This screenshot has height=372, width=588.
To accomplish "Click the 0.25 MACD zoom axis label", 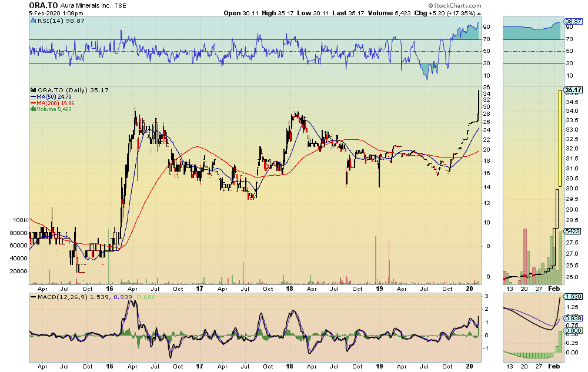I will [572, 343].
